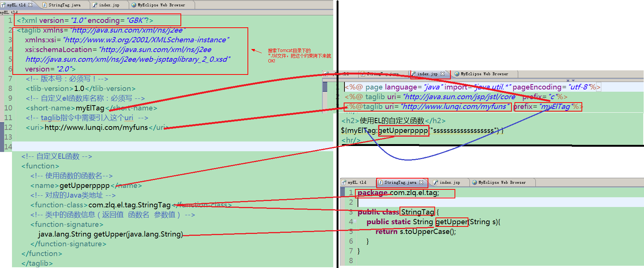Screen dimensions: 644x268
Task: Click the 'return s.toUpperCase();' line
Action: [416, 231]
